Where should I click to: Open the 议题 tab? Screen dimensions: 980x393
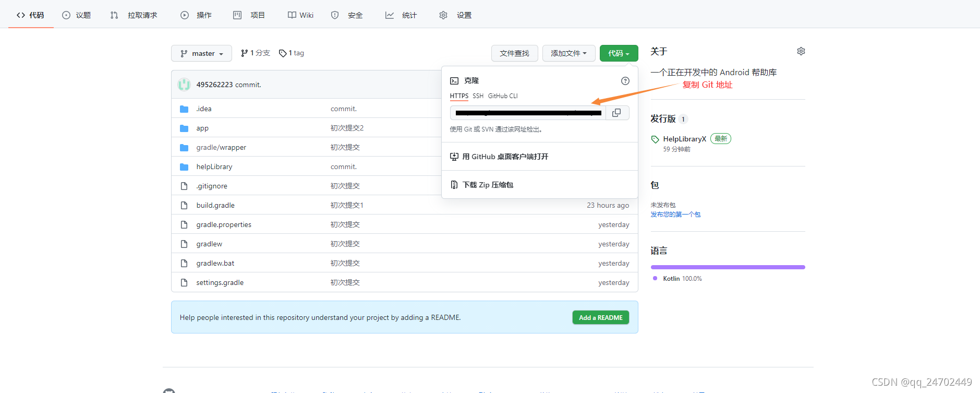pyautogui.click(x=77, y=15)
